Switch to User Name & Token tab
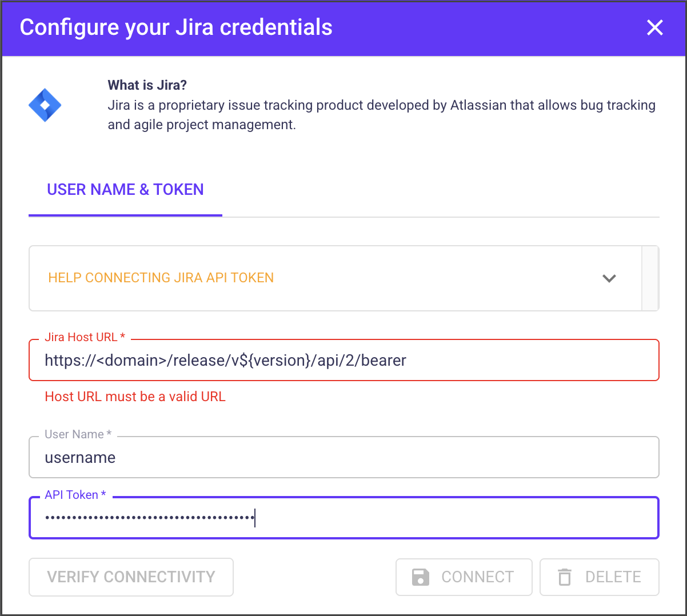Viewport: 687px width, 616px height. point(125,190)
